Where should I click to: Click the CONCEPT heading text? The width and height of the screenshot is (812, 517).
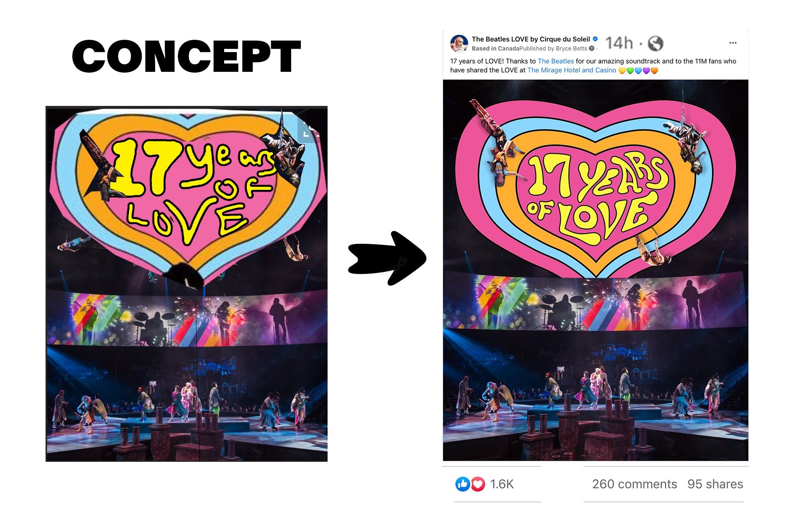coord(186,56)
